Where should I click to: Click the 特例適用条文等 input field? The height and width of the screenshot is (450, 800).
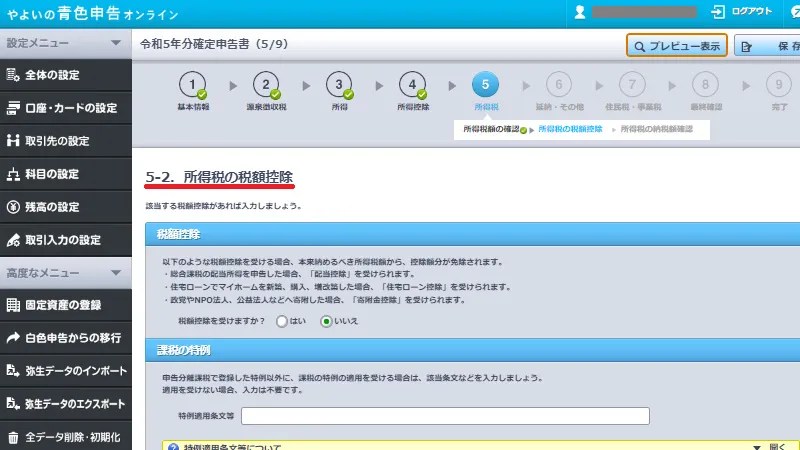(x=445, y=416)
